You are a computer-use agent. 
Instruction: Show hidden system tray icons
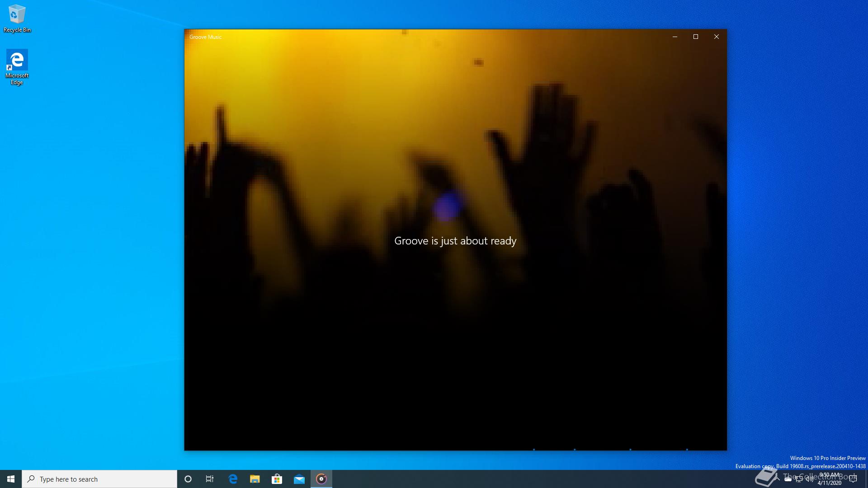pyautogui.click(x=777, y=479)
